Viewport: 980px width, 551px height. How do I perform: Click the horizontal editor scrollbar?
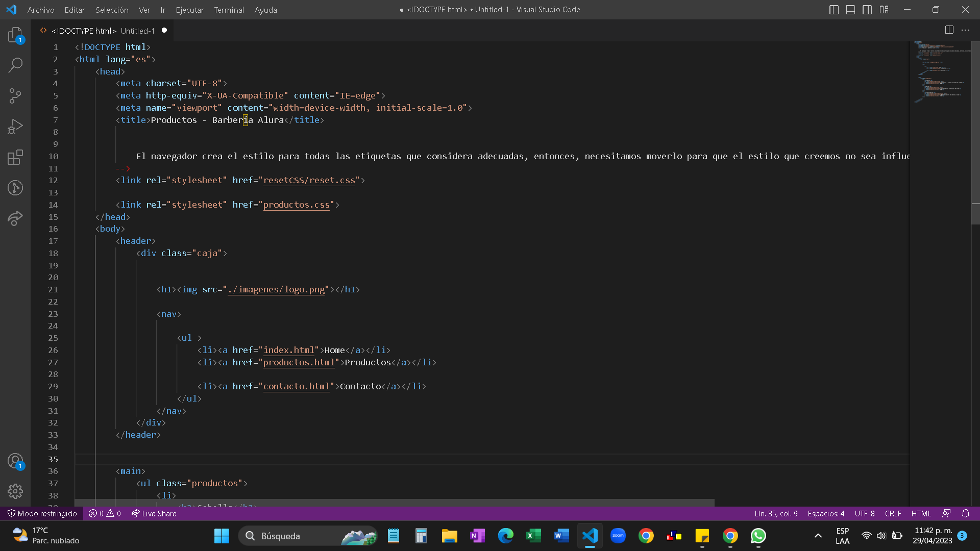(x=395, y=503)
